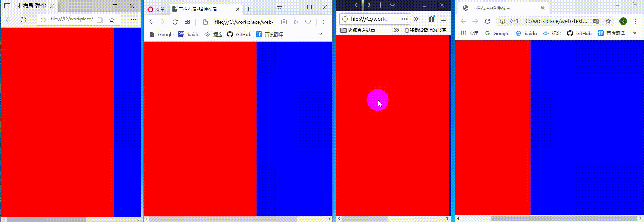Open Chrome profile avatar d
Screen dimensions: 644x222
(x=623, y=21)
